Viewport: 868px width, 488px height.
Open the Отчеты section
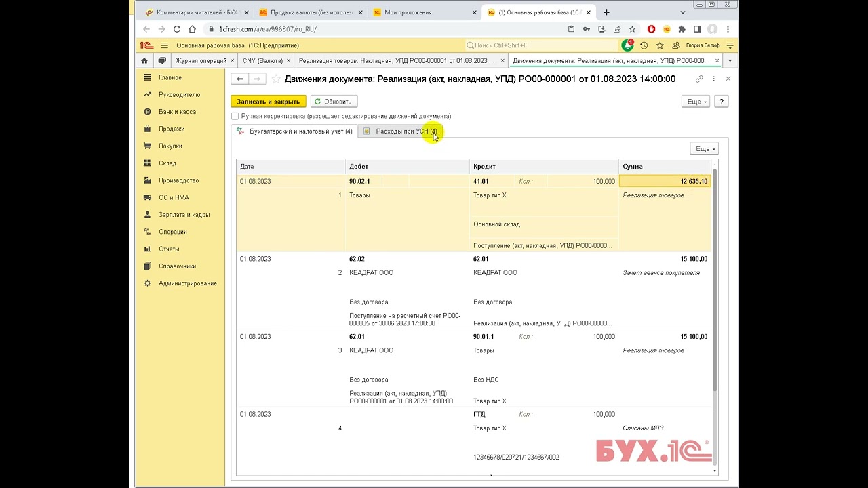click(x=169, y=249)
